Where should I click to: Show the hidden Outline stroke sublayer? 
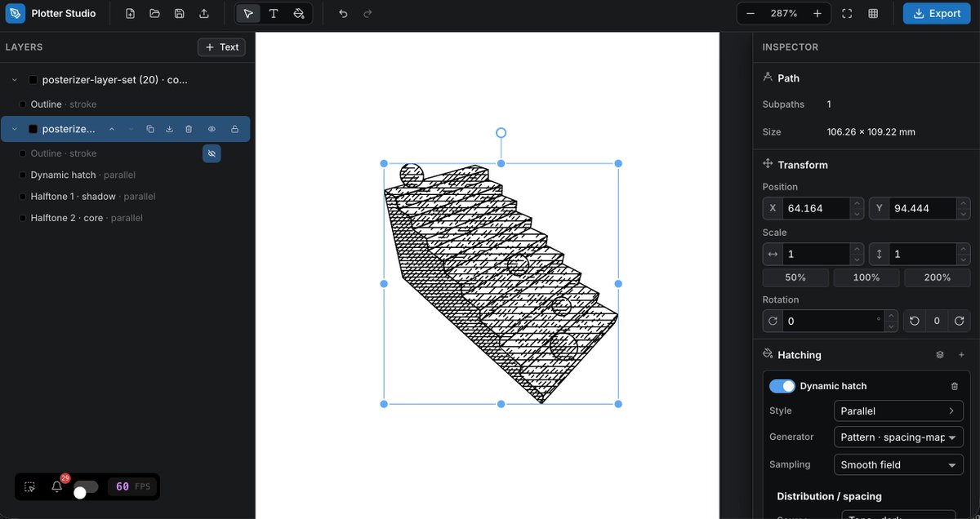212,153
